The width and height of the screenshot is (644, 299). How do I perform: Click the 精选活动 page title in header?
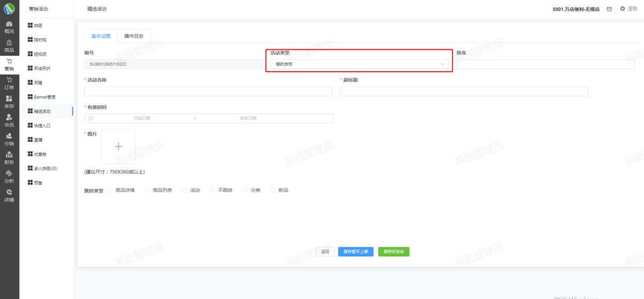97,9
